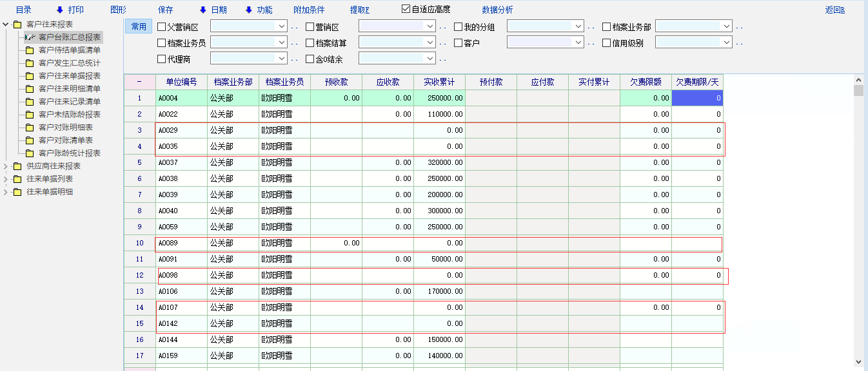
Task: Click the 往来单据明细 folder icon
Action: 17,192
